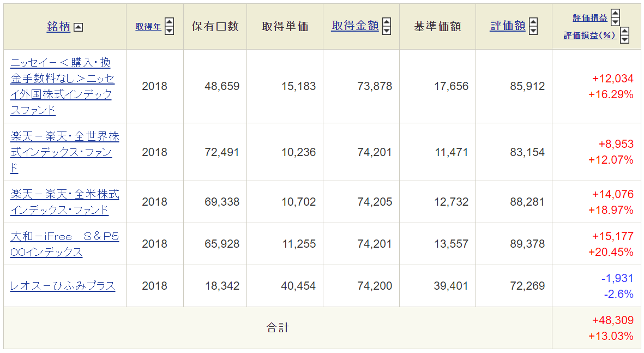
Task: Select the 88,281 valuation cell
Action: (x=527, y=202)
